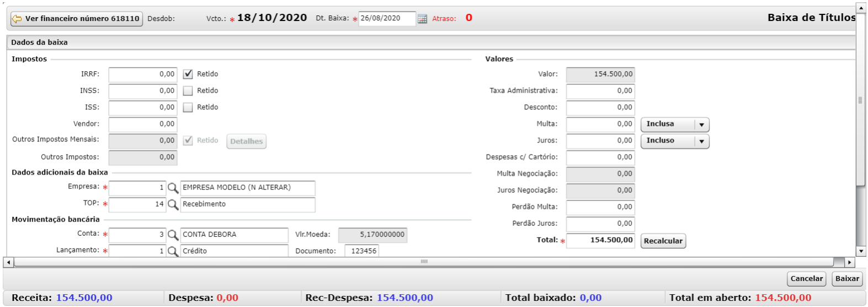
Task: Uncheck the IRRF Retido checkbox
Action: pos(188,74)
